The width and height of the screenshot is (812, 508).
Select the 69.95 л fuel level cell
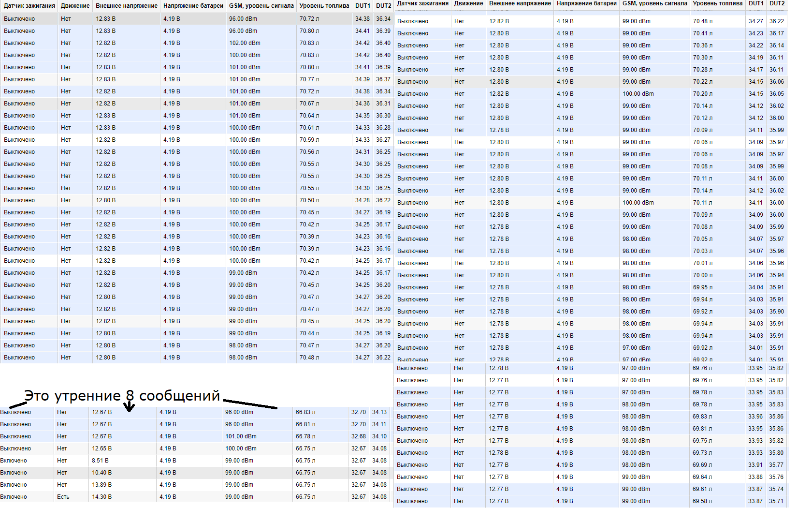pyautogui.click(x=702, y=287)
